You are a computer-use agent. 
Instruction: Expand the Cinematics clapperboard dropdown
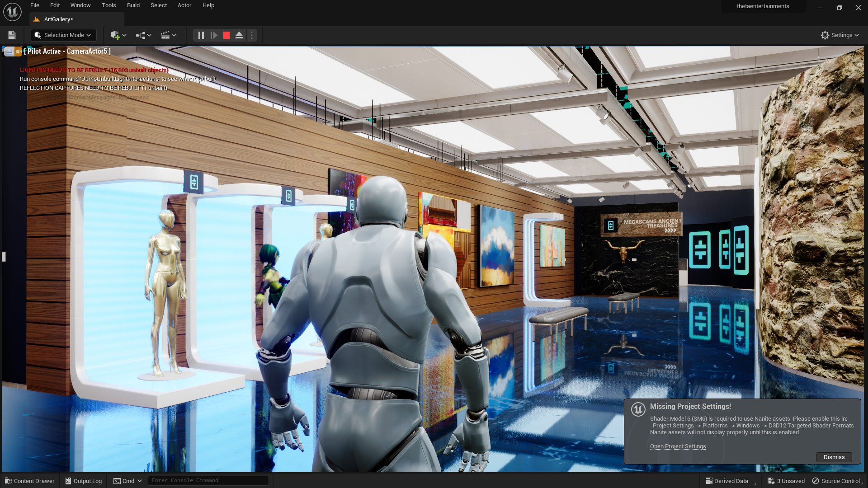pos(168,35)
